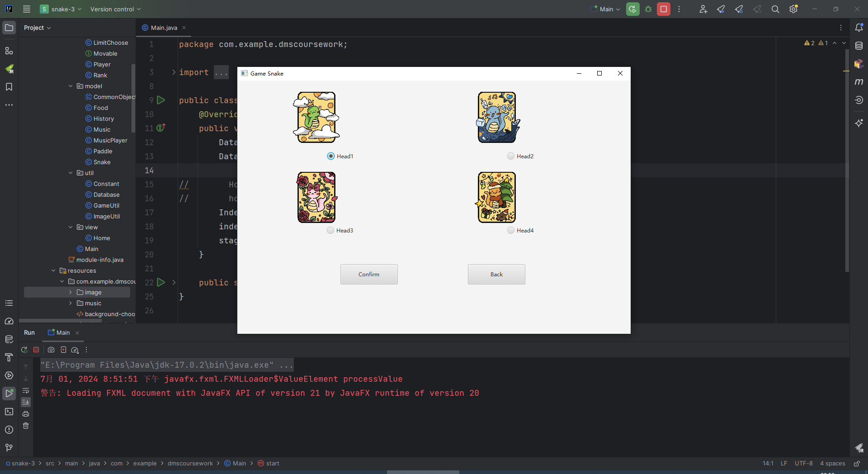Open the Project tool window icon
Image resolution: width=868 pixels, height=474 pixels.
click(9, 28)
